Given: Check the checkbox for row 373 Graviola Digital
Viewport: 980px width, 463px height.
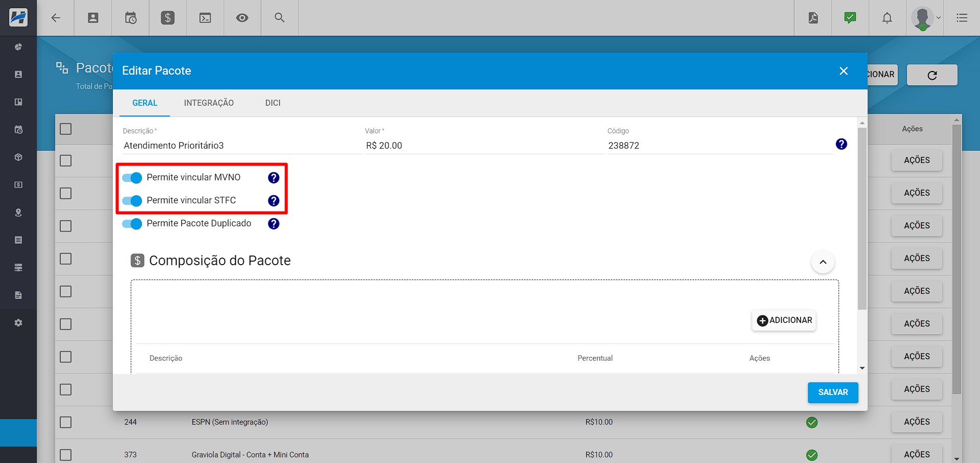Looking at the screenshot, I should coord(66,455).
